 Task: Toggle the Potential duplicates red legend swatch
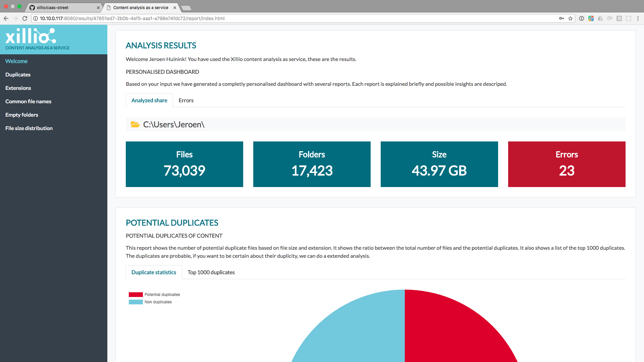point(136,295)
